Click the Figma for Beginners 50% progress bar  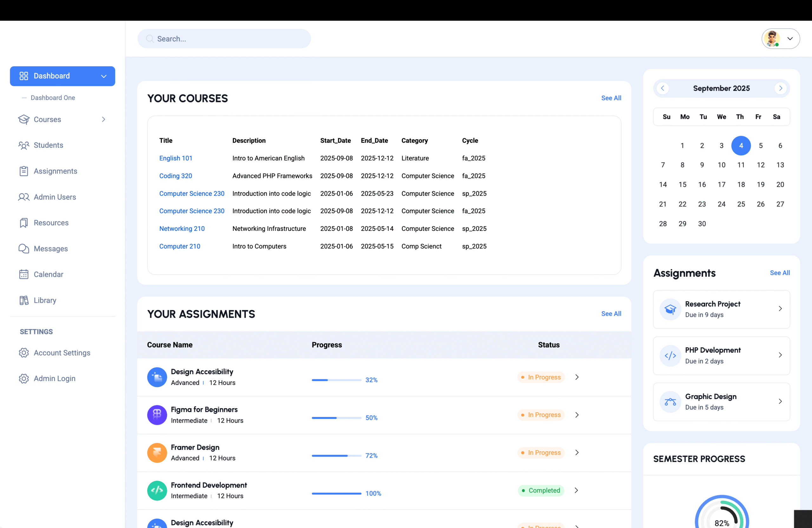(337, 418)
